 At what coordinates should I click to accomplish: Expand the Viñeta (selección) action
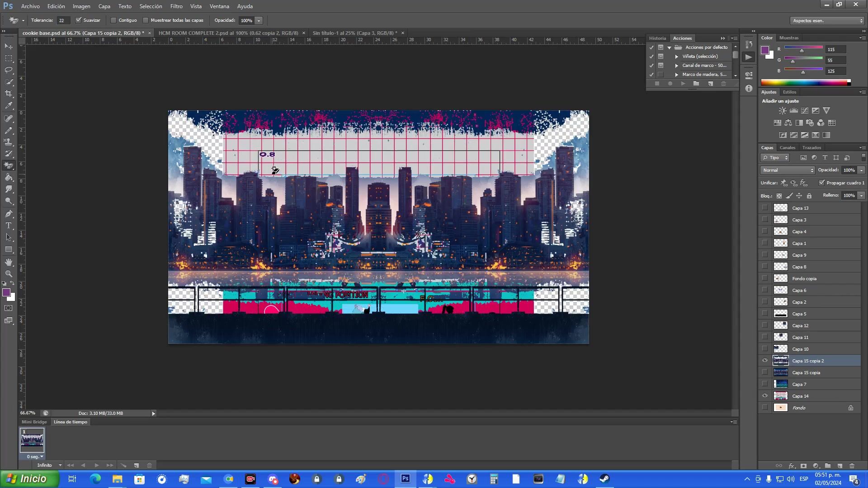677,56
